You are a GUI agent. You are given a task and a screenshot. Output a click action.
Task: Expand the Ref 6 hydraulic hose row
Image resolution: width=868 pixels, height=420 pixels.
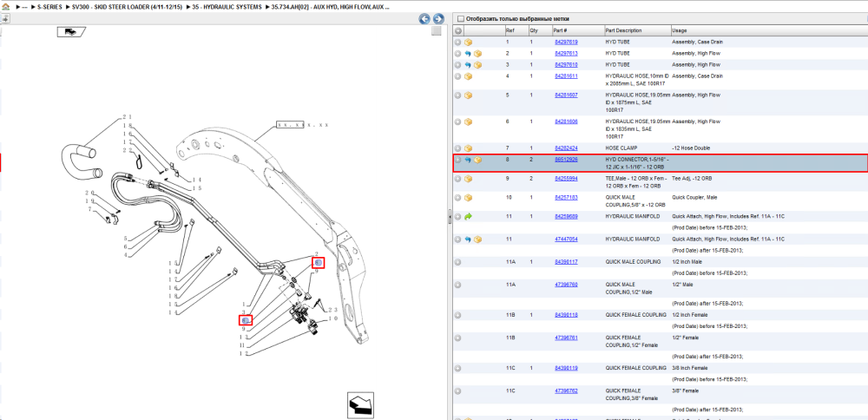click(x=457, y=121)
